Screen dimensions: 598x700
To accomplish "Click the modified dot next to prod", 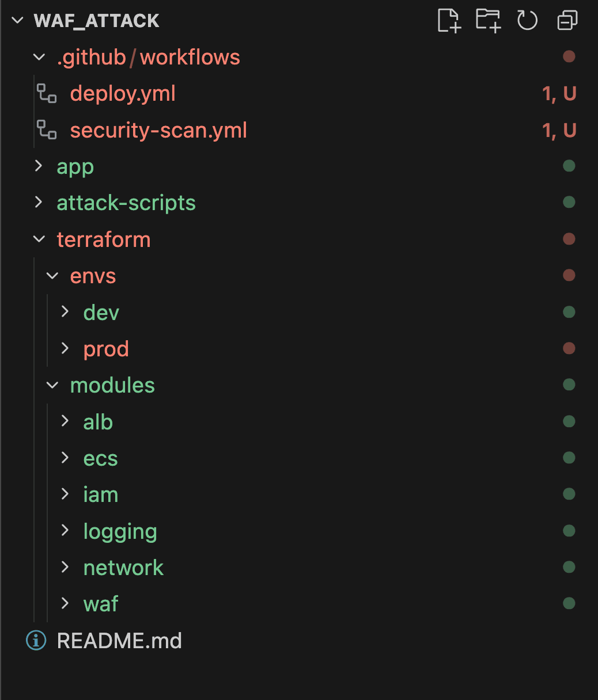I will point(569,348).
